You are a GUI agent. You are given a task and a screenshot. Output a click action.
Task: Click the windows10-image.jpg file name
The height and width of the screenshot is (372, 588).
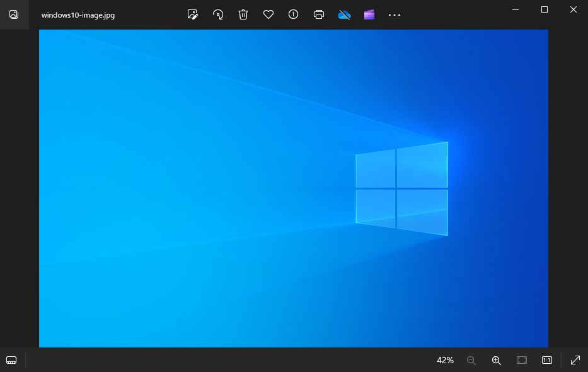coord(78,15)
